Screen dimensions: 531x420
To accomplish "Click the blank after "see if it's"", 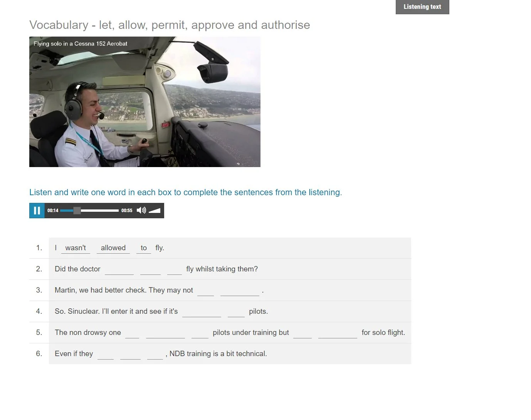I will (x=202, y=311).
